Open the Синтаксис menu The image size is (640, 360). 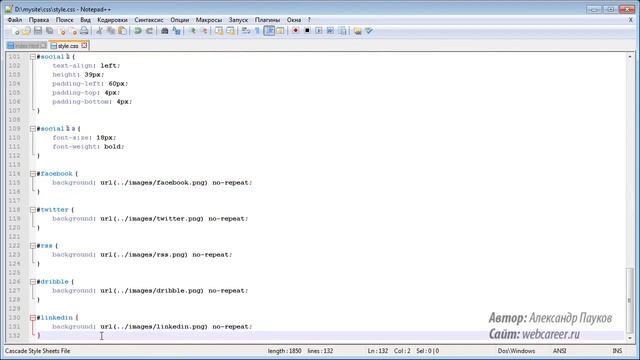149,20
